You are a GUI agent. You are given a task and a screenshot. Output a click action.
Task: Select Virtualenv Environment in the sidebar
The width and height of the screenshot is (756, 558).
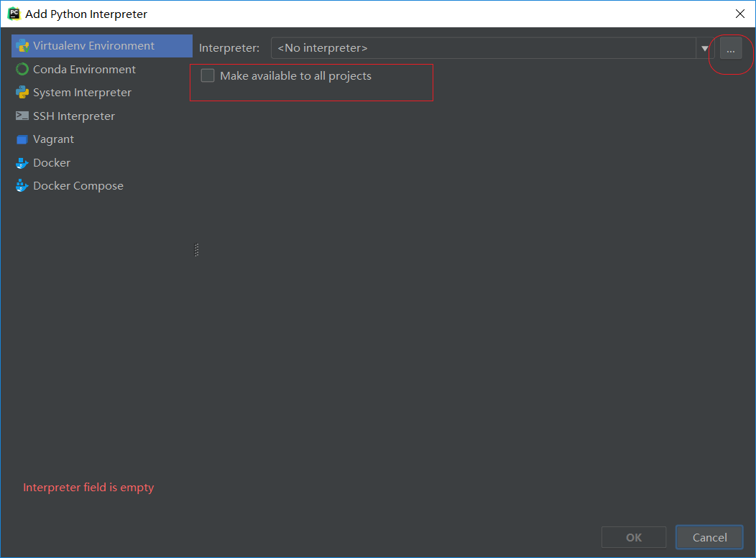102,46
